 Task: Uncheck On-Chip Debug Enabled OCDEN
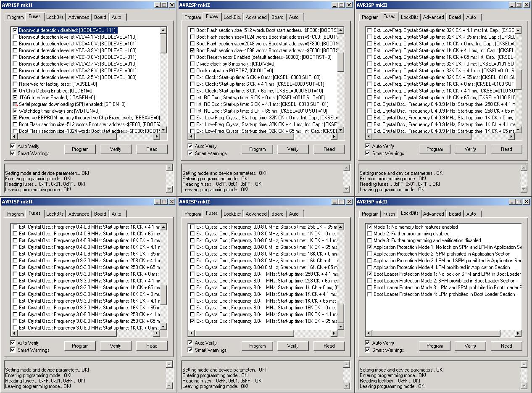pos(15,91)
